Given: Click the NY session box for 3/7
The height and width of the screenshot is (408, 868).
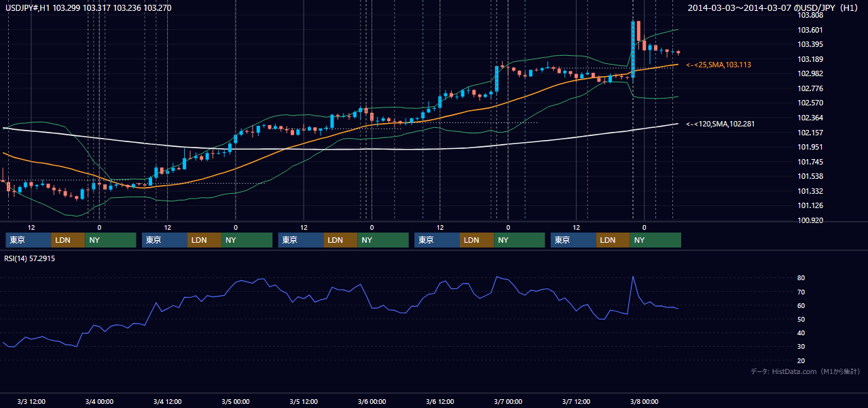Looking at the screenshot, I should [655, 240].
